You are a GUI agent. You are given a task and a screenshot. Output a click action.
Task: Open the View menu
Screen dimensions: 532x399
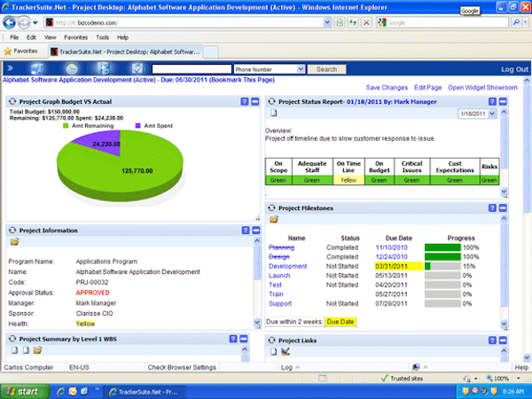coord(51,37)
